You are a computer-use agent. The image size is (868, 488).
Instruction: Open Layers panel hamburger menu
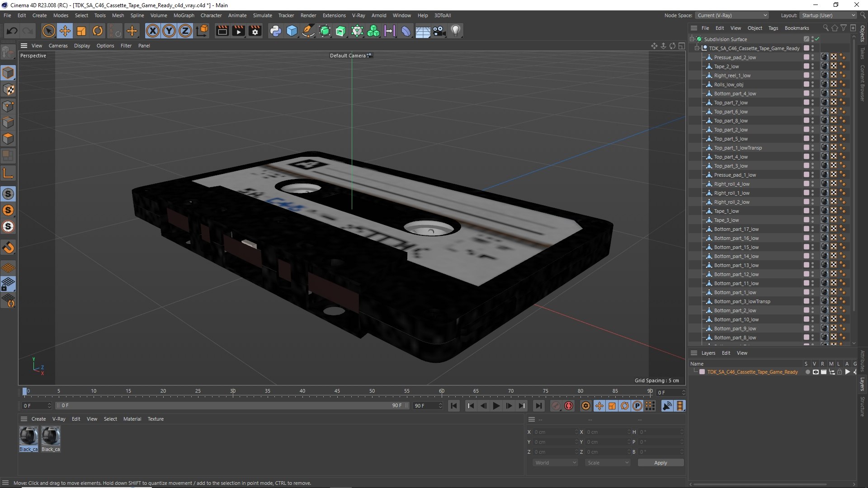[694, 353]
